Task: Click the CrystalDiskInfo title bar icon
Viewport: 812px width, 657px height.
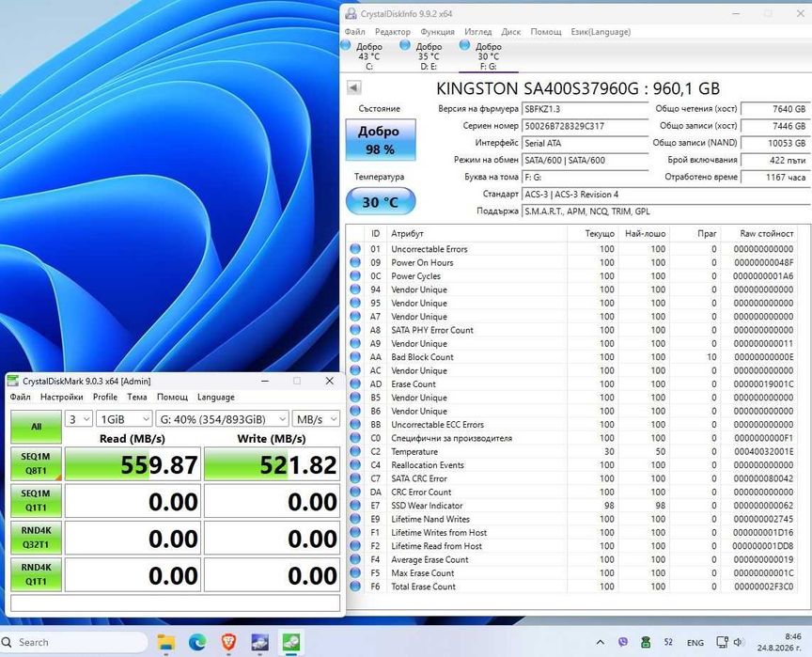Action: pyautogui.click(x=351, y=14)
